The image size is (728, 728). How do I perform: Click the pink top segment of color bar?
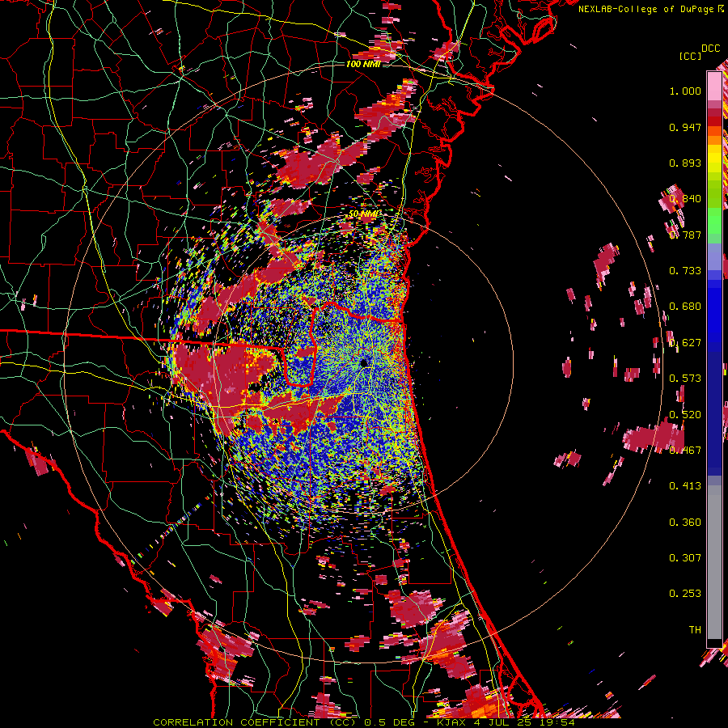[714, 86]
